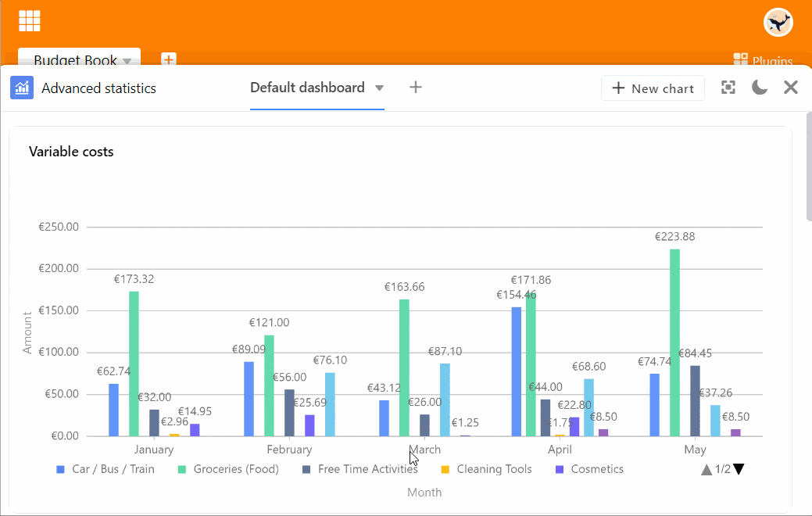Click the vertical scrollbar of the dashboard
This screenshot has height=516, width=812.
tap(809, 164)
